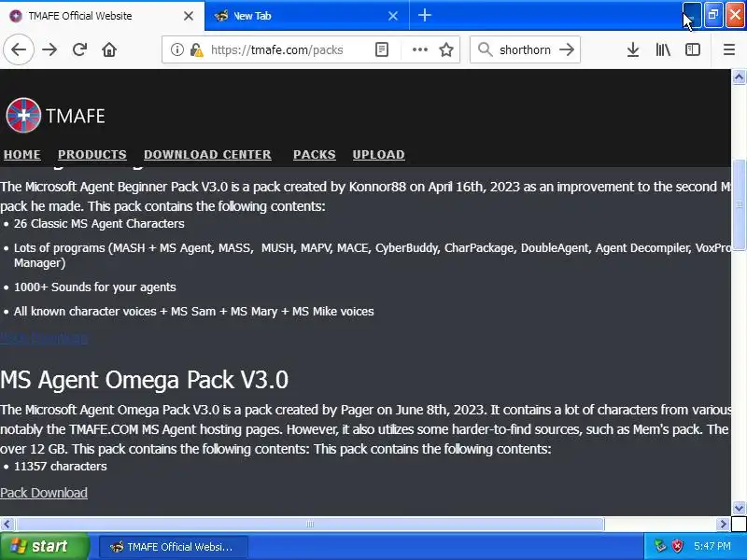The image size is (747, 560).
Task: Open a new tab with the plus
Action: (x=425, y=15)
